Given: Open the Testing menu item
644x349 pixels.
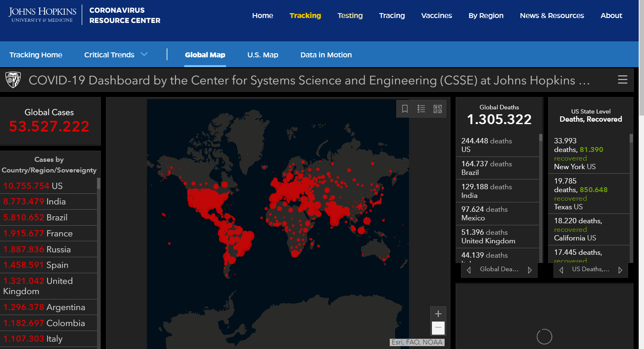Looking at the screenshot, I should (350, 16).
